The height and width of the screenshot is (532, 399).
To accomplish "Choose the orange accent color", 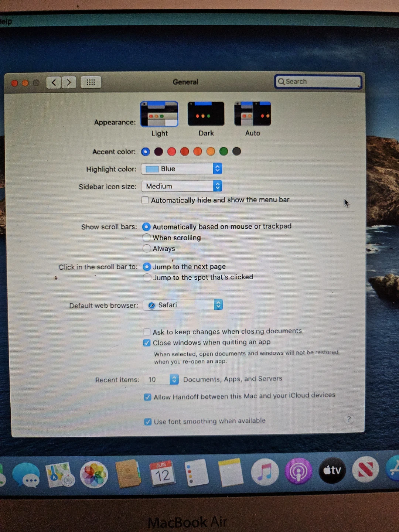I will (x=198, y=151).
